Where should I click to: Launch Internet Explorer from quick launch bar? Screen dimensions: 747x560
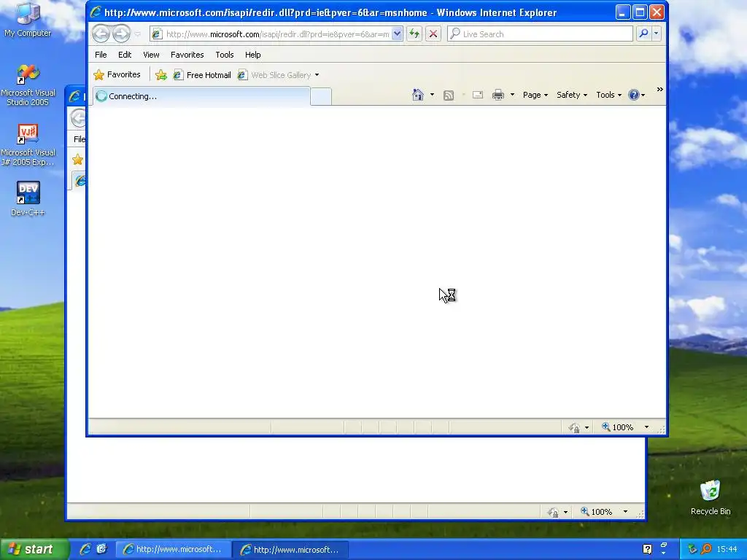click(x=86, y=549)
